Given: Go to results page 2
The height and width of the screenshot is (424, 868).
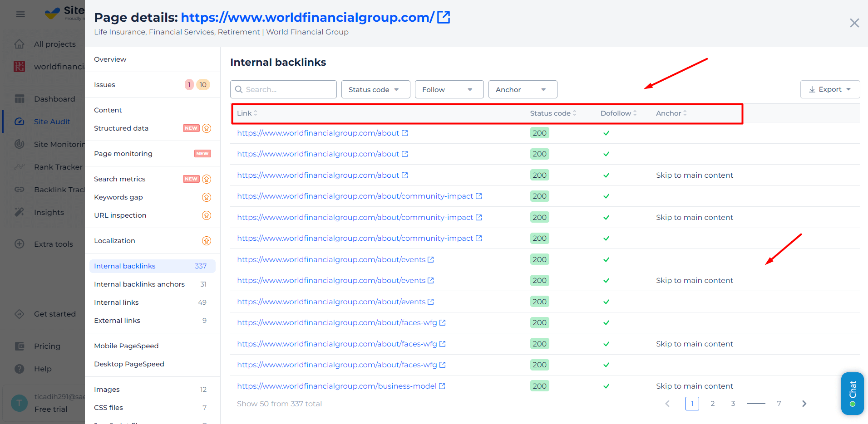Looking at the screenshot, I should click(x=713, y=404).
